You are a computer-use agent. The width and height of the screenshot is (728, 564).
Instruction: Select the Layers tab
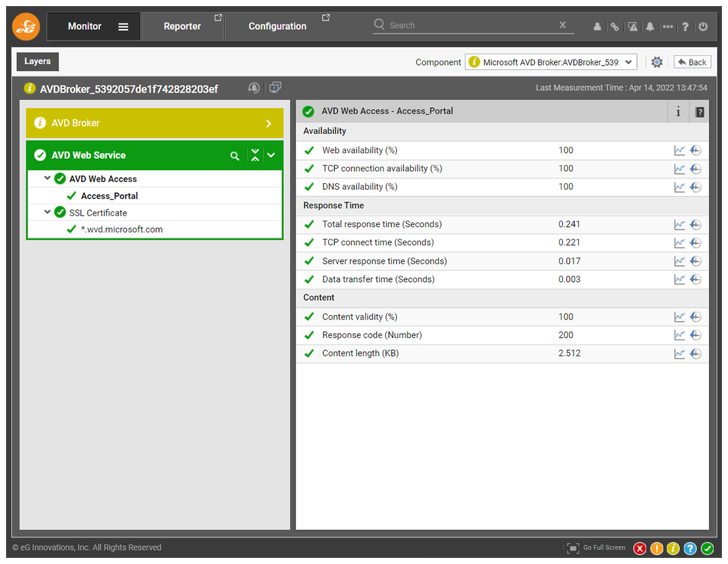point(38,61)
